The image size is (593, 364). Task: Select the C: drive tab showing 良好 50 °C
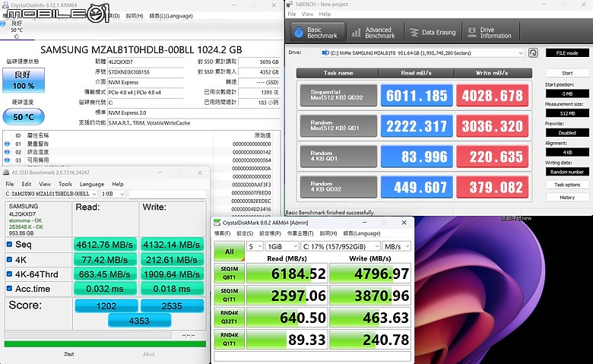pos(15,30)
